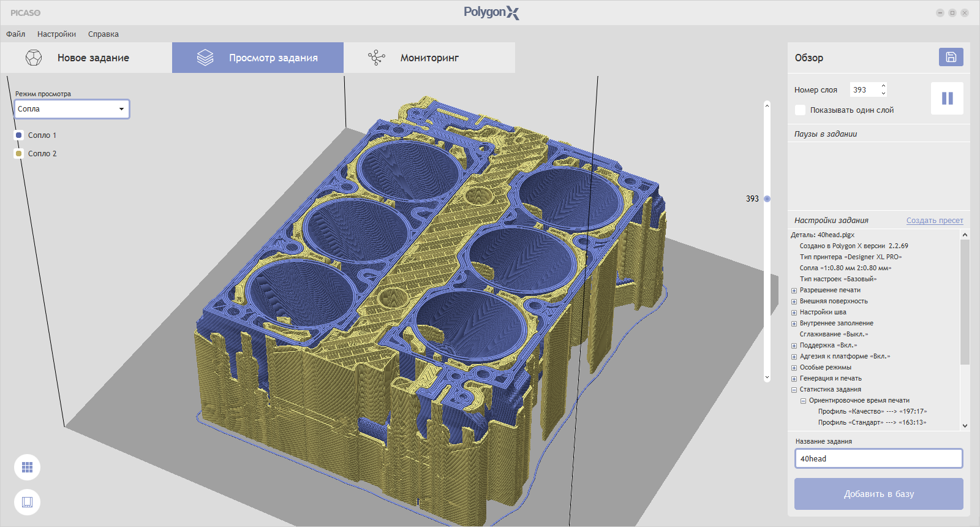This screenshot has width=980, height=527.
Task: Enable the Показывать один слой checkbox
Action: coord(800,110)
